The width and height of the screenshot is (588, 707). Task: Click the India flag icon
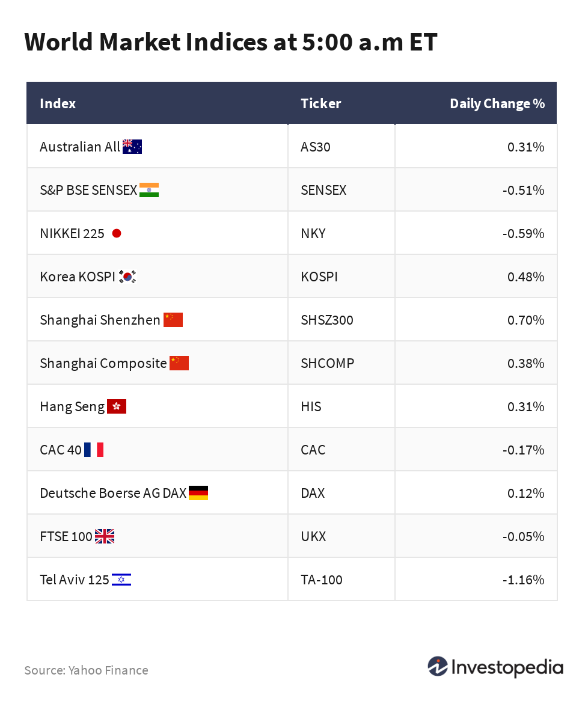pyautogui.click(x=149, y=190)
